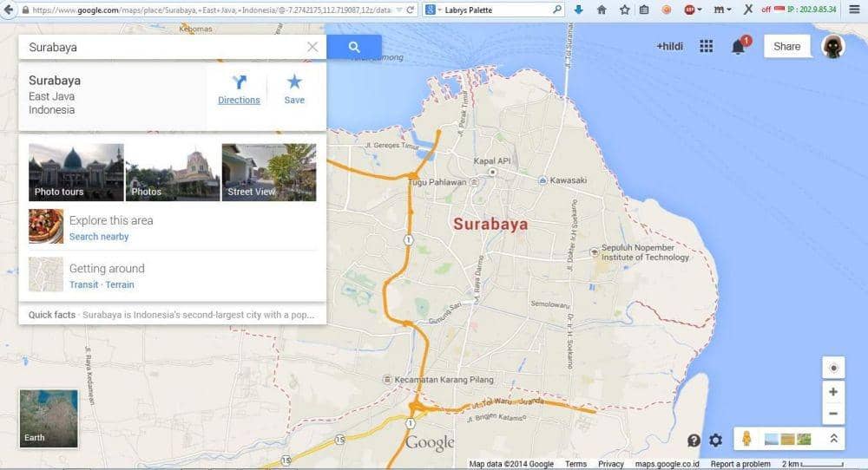
Task: Show the bookmarks list icon
Action: coord(644,10)
